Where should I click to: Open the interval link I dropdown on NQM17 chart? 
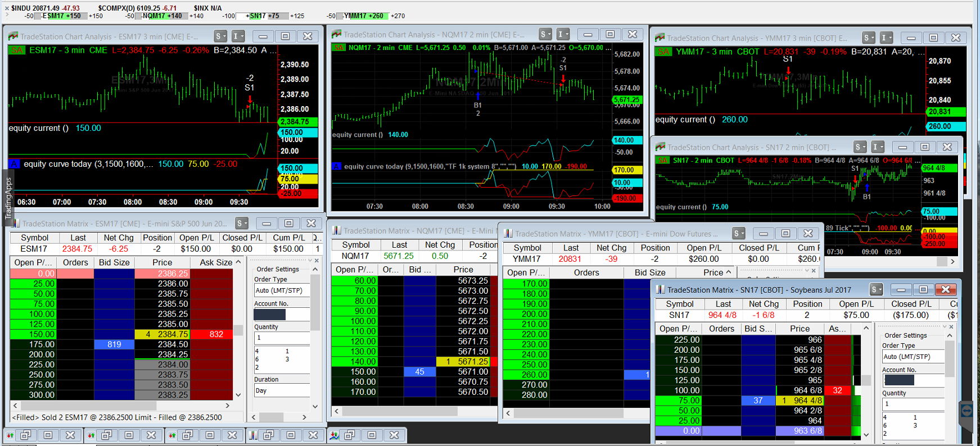pos(563,34)
